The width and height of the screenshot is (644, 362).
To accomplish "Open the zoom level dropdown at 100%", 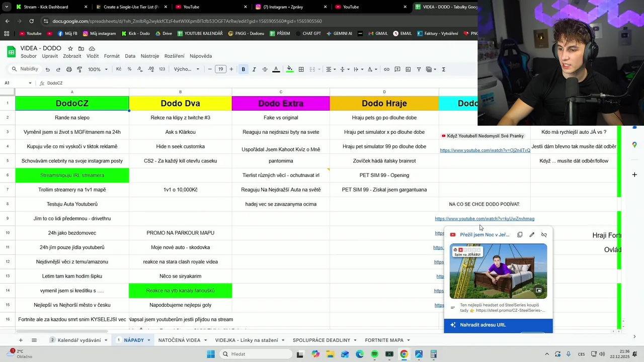I will click(98, 69).
